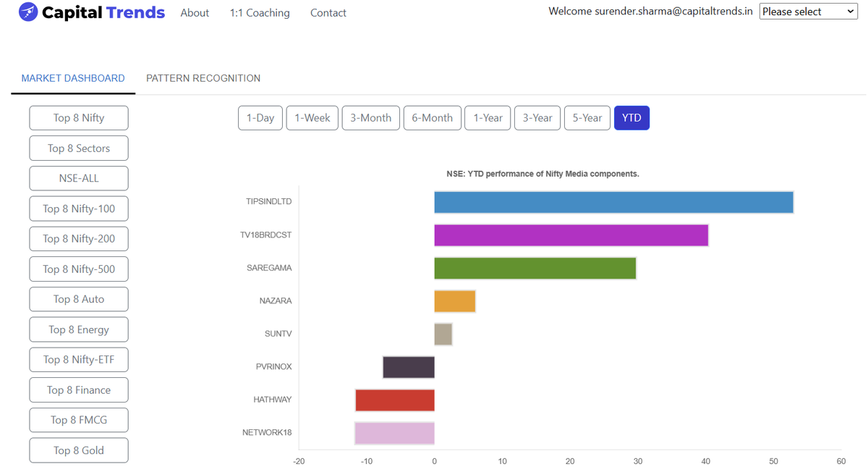Screen dimensions: 868x467
Task: Open the Contact link
Action: click(x=328, y=13)
